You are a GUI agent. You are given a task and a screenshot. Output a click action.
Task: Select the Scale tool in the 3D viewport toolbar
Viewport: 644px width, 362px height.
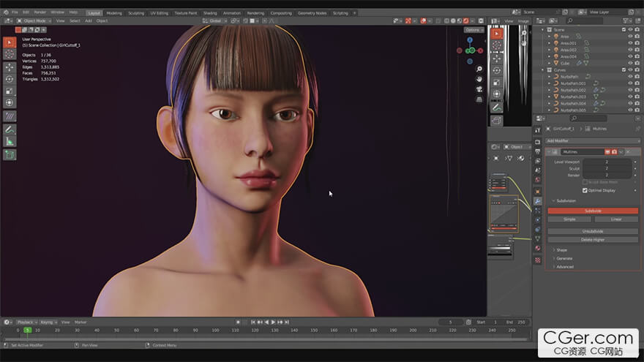pos(10,91)
